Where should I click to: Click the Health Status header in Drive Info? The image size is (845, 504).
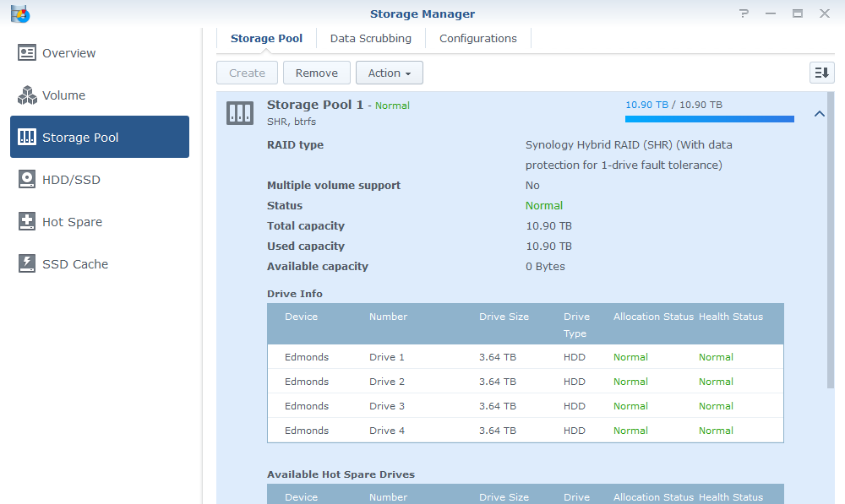click(731, 317)
